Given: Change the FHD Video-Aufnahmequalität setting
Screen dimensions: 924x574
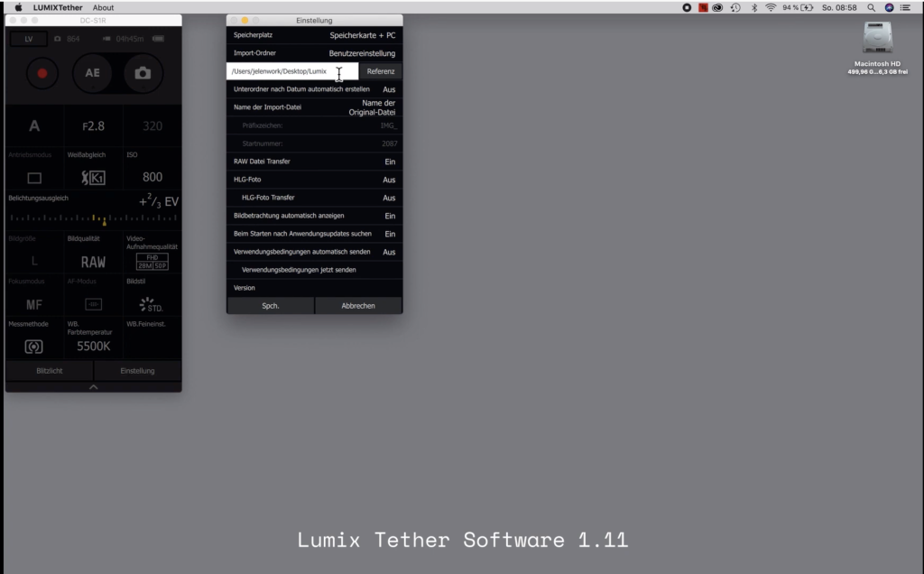Looking at the screenshot, I should coord(151,261).
